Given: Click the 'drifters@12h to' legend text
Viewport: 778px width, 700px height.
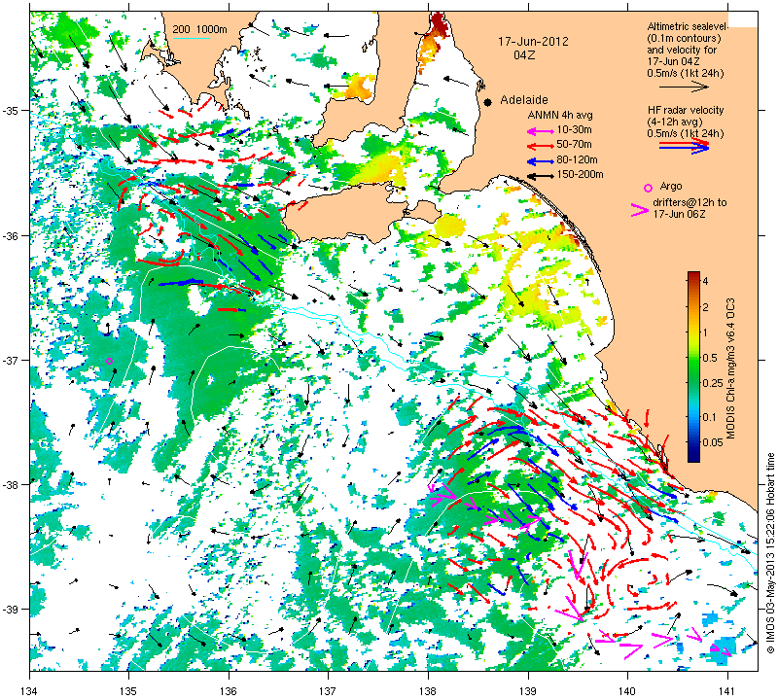Looking at the screenshot, I should 690,202.
